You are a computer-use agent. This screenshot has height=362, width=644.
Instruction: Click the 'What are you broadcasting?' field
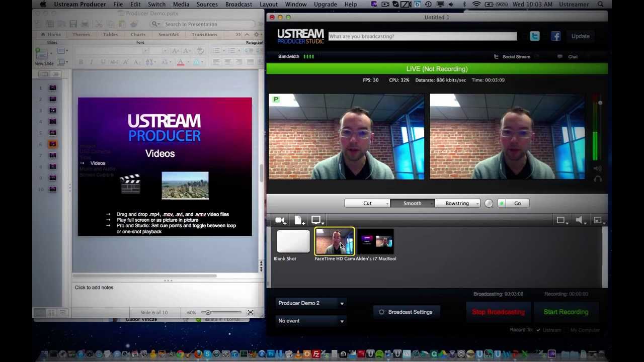(x=422, y=36)
